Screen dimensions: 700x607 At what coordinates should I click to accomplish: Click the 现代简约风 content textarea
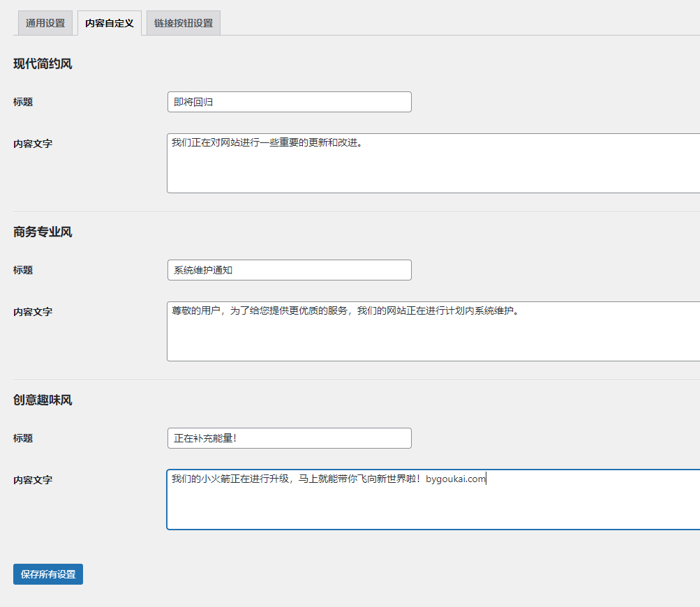(433, 163)
